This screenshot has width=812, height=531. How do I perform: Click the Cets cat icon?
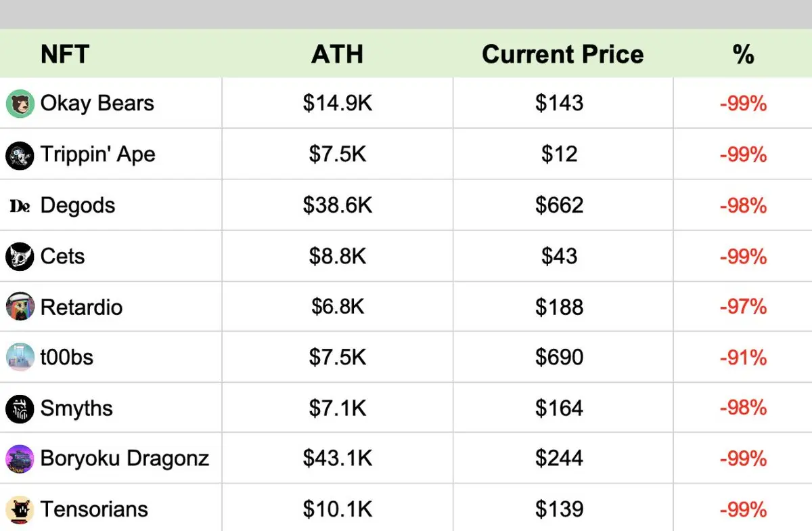pos(20,257)
